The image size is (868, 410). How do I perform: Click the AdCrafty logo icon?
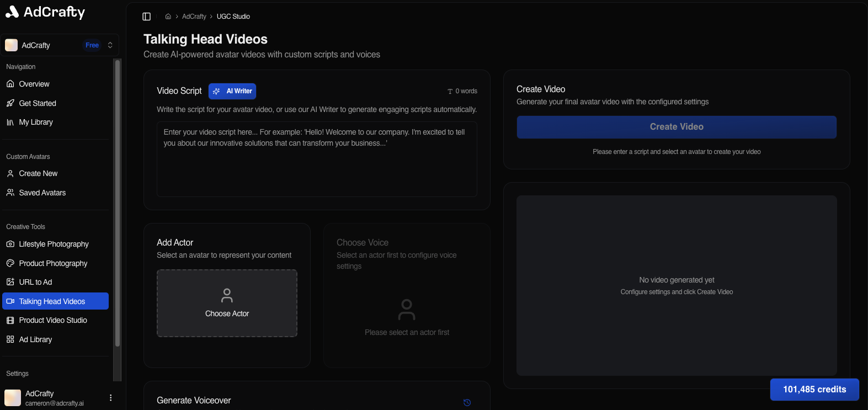pyautogui.click(x=12, y=12)
